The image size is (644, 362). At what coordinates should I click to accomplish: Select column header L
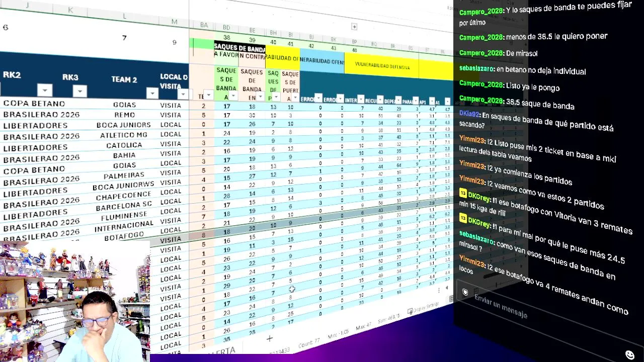[124, 16]
